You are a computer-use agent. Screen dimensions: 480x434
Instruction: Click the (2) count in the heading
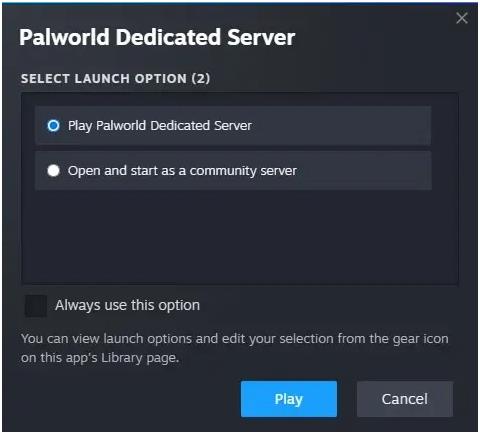(201, 79)
